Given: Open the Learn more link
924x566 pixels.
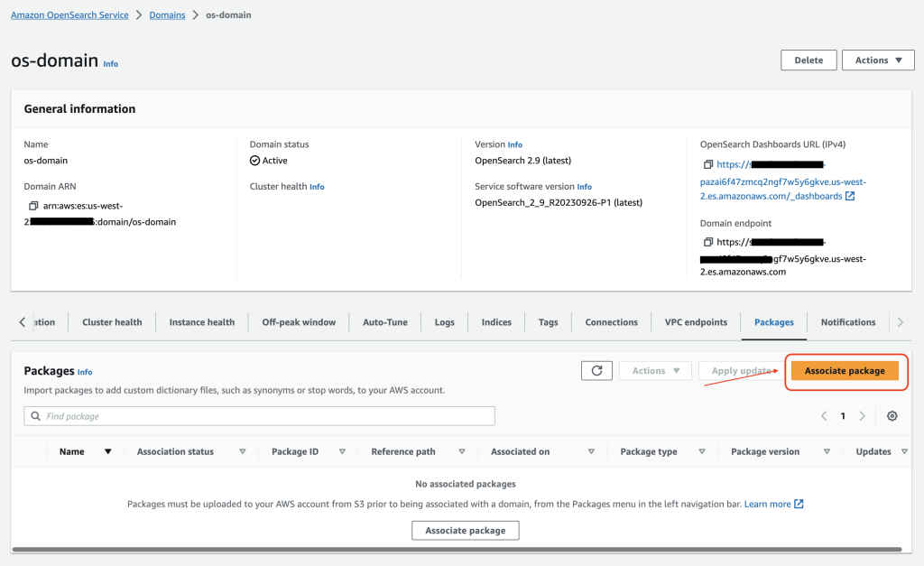Looking at the screenshot, I should pyautogui.click(x=767, y=504).
